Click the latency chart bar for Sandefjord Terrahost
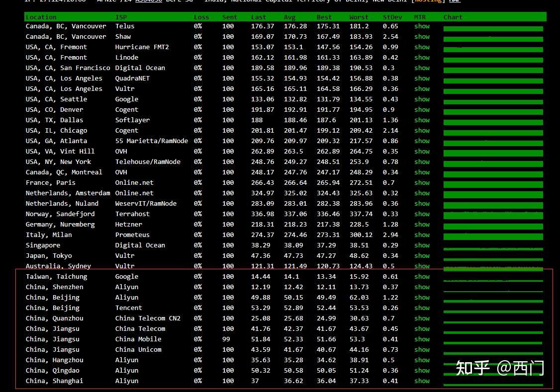This screenshot has height=392, width=560. click(493, 216)
